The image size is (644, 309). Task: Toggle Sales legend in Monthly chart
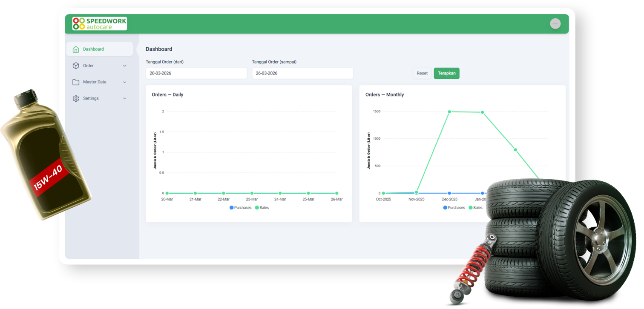click(475, 208)
